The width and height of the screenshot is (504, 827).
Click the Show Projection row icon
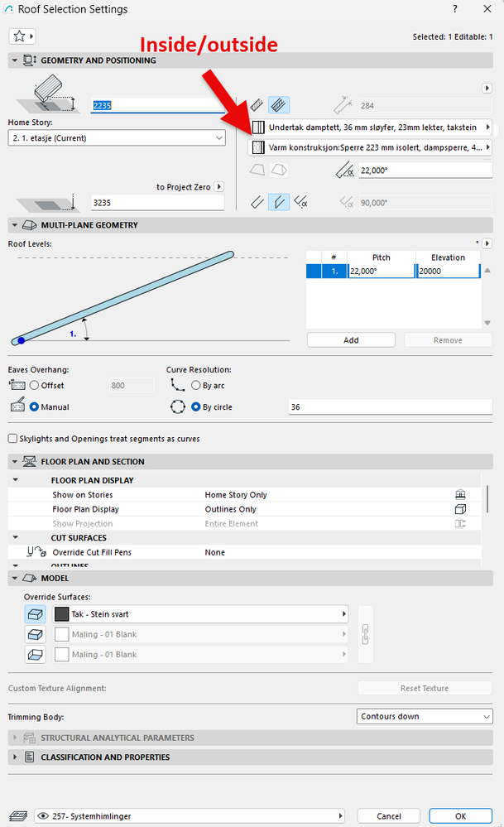tap(460, 523)
